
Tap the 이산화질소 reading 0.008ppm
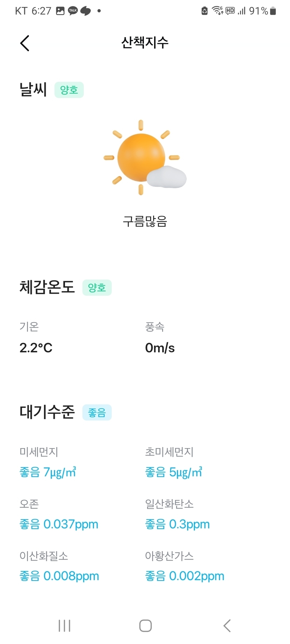click(x=59, y=576)
